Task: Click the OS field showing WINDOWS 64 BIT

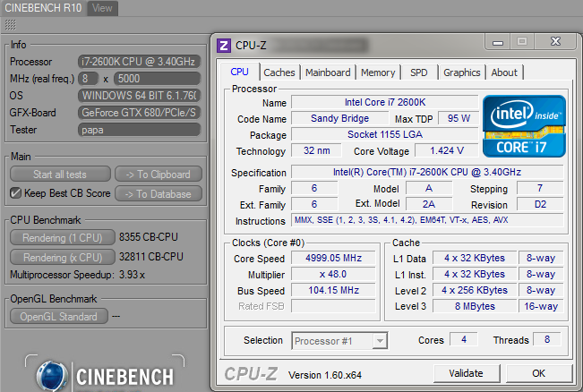Action: tap(139, 96)
